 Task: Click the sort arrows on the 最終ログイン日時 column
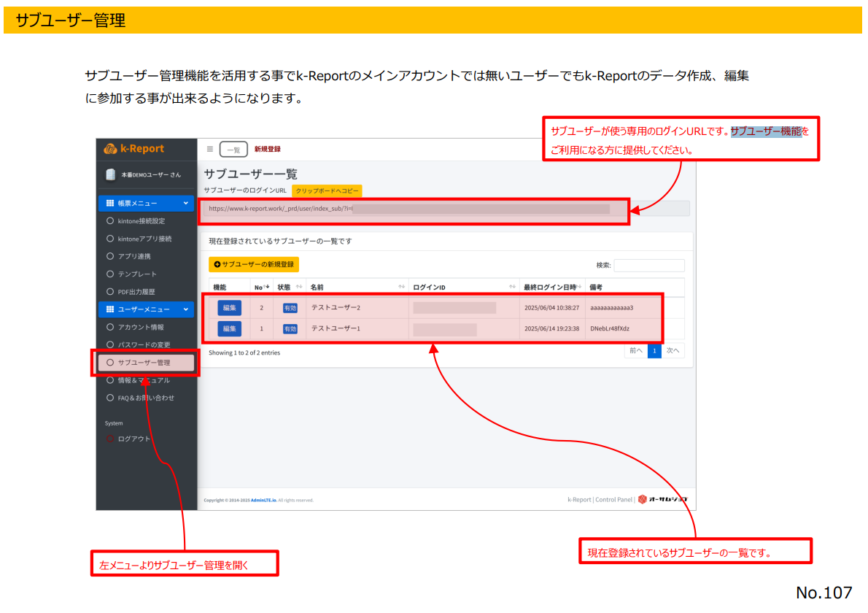coord(578,287)
